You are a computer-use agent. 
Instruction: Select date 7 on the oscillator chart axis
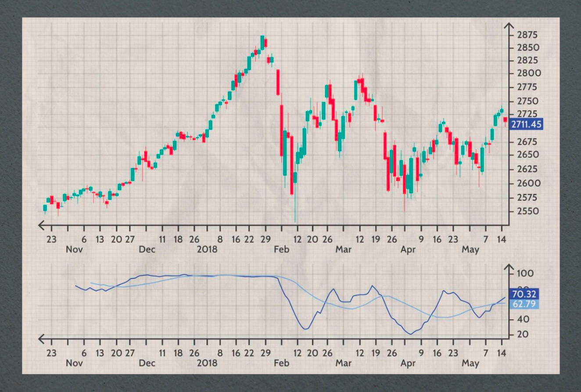click(485, 353)
